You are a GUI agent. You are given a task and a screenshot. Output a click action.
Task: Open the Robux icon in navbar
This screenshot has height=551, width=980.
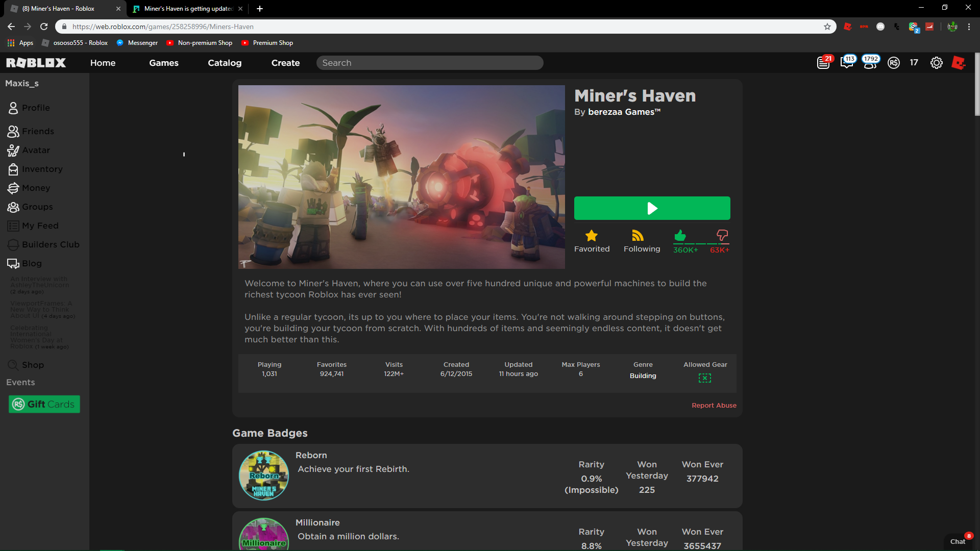pos(894,63)
